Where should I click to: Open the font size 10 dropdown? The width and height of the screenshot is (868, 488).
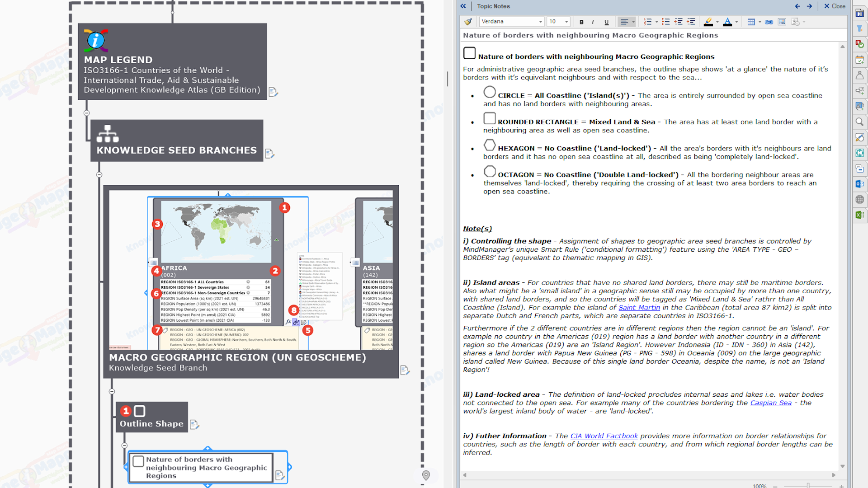tap(566, 22)
